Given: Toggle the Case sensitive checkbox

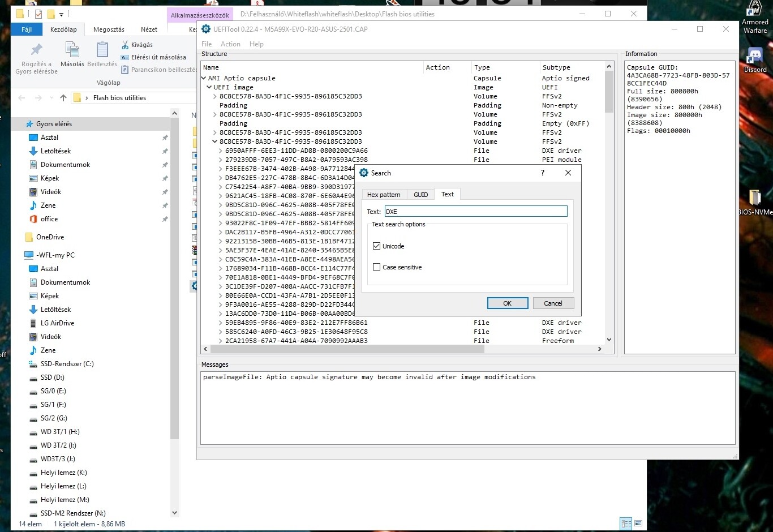Looking at the screenshot, I should [377, 267].
